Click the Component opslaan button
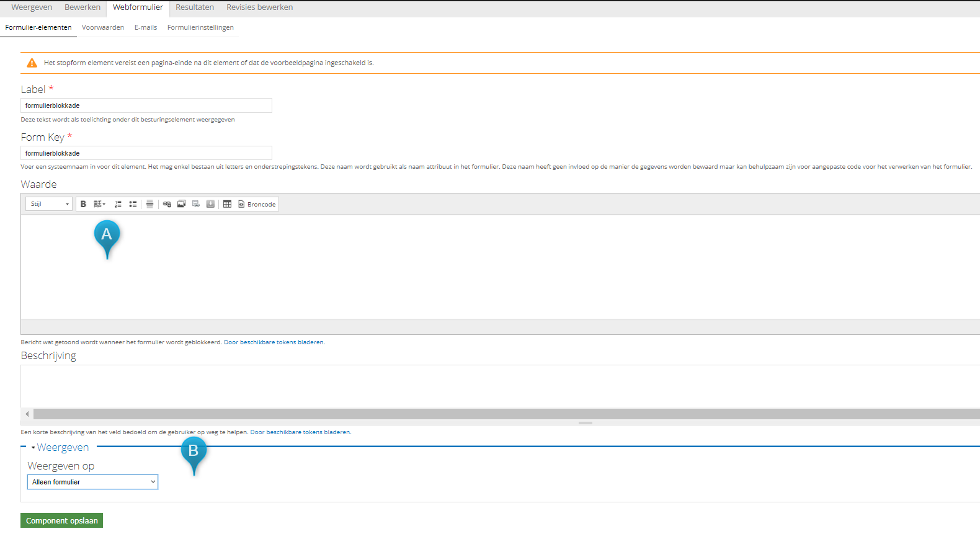The image size is (980, 552). click(x=61, y=520)
